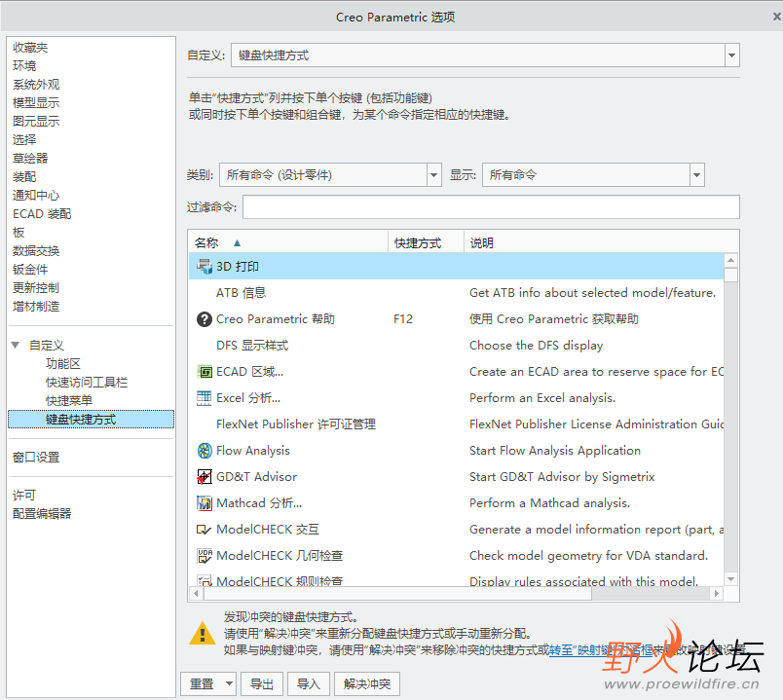Select 系统外观 in the left sidebar
The width and height of the screenshot is (783, 700).
tap(36, 85)
